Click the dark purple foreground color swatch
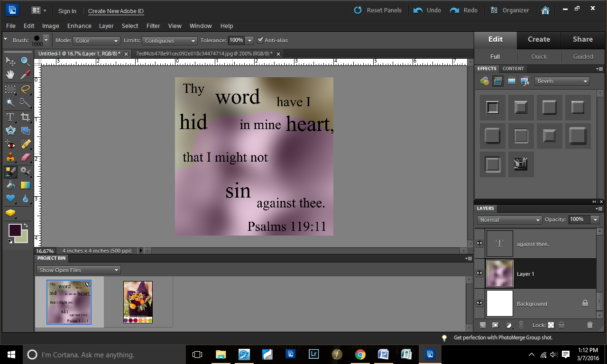This screenshot has height=364, width=607. (15, 230)
